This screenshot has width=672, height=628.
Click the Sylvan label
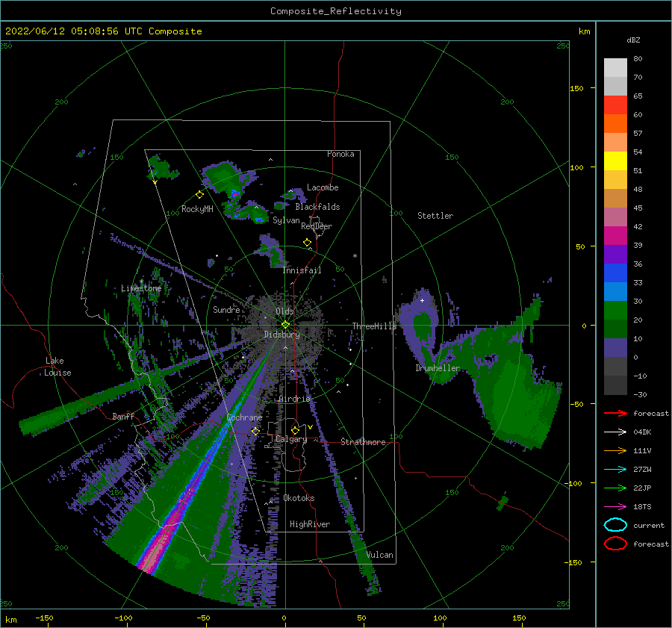click(286, 220)
